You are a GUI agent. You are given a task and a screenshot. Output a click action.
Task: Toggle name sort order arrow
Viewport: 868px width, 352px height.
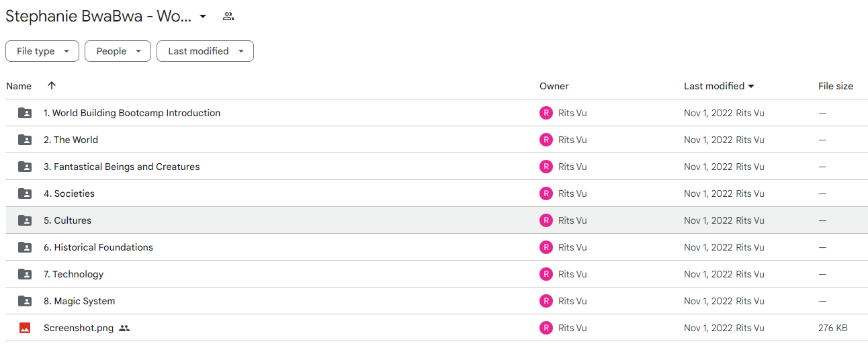click(52, 85)
